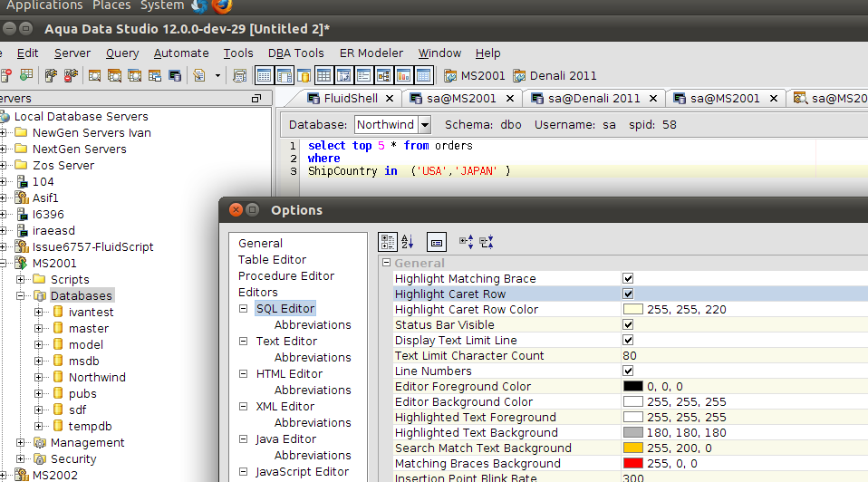Collapse the General properties section header
The image size is (868, 482).
[386, 263]
